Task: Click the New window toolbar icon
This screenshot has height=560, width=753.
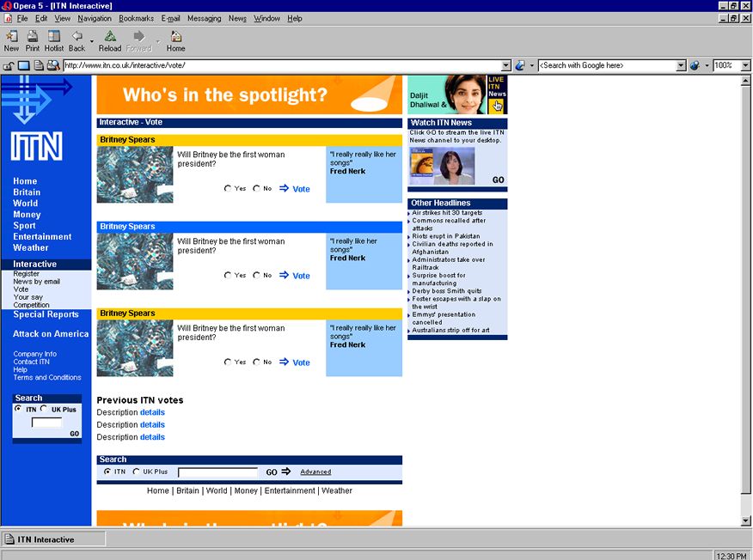Action: pyautogui.click(x=11, y=36)
